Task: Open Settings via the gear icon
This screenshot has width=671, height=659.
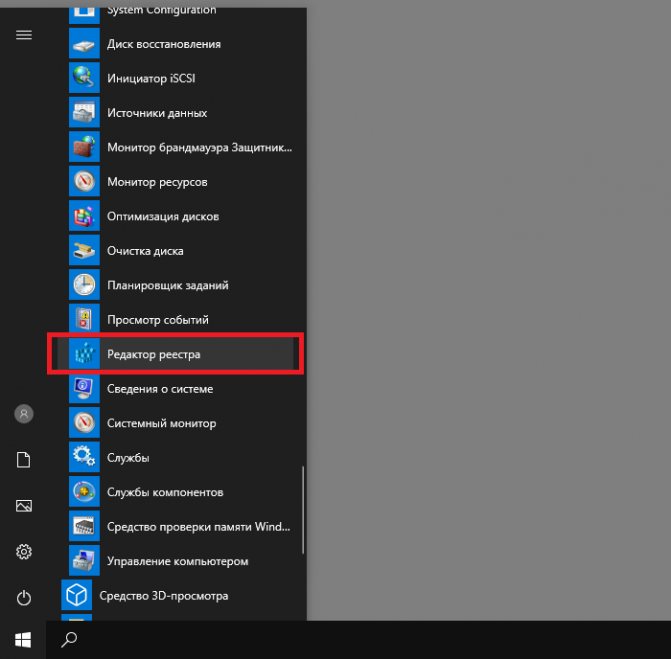Action: [x=24, y=552]
